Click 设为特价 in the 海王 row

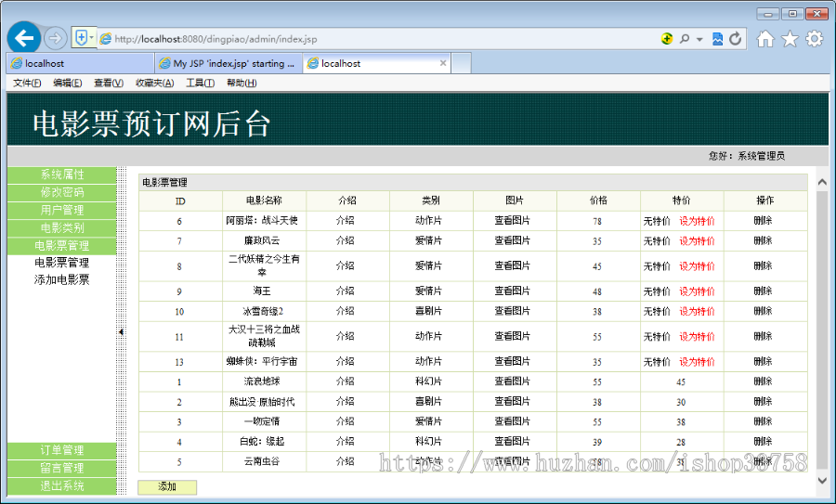pos(697,291)
